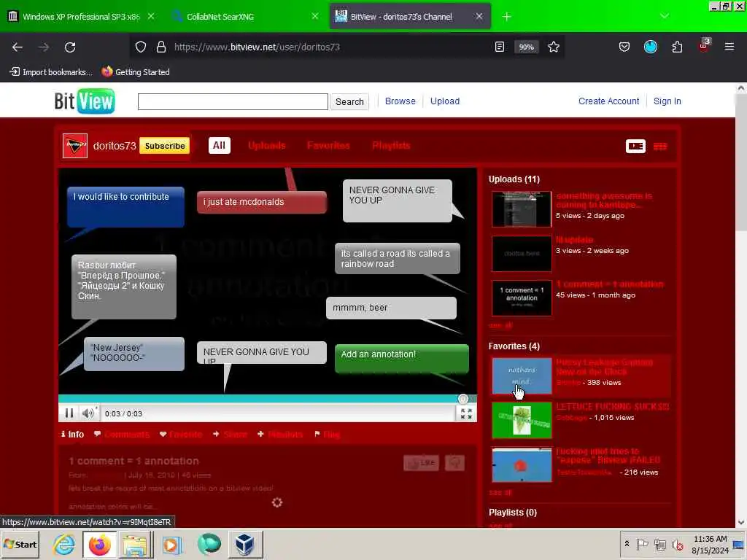Image resolution: width=747 pixels, height=560 pixels.
Task: Enter fullscreen video mode
Action: (466, 414)
